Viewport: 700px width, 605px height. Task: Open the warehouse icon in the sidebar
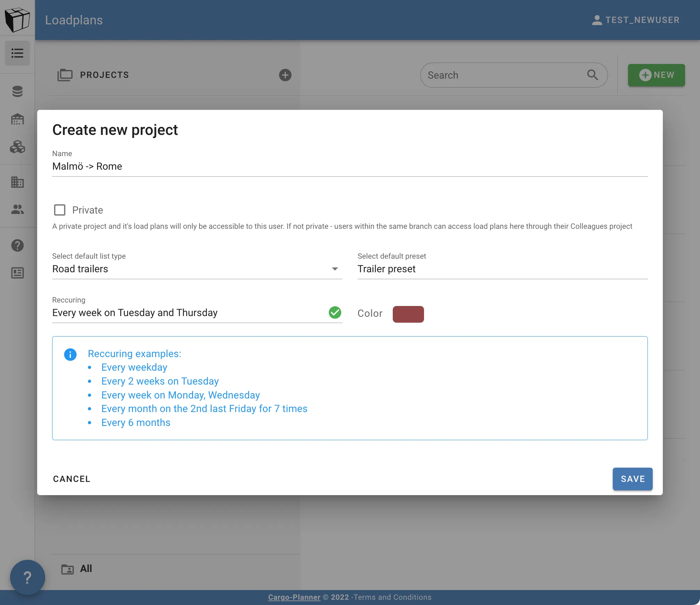tap(17, 119)
